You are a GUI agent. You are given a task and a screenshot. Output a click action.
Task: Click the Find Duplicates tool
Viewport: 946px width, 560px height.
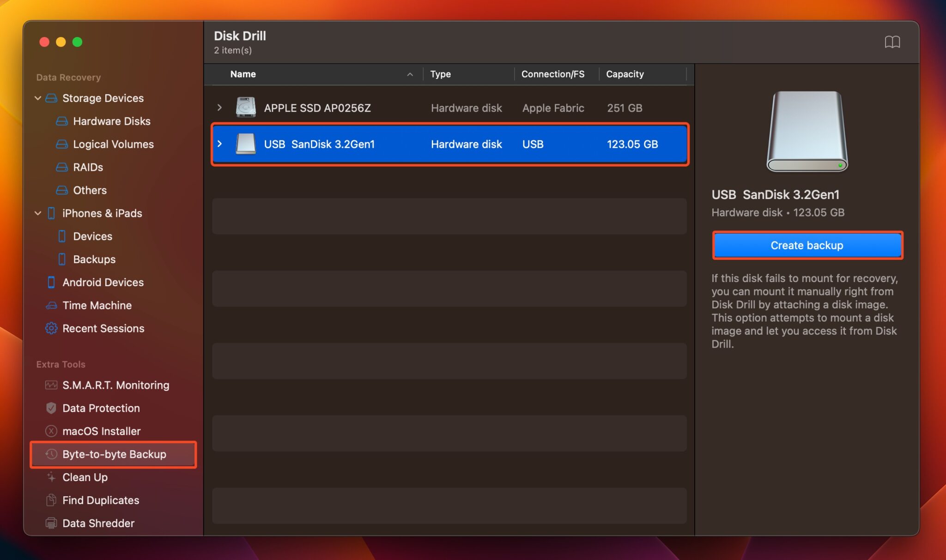pyautogui.click(x=101, y=500)
